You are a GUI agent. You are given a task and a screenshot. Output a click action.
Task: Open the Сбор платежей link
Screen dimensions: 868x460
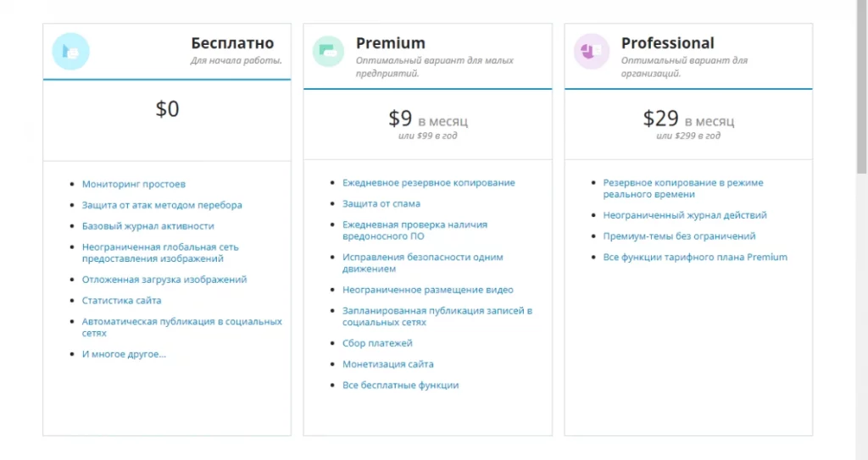tap(377, 343)
